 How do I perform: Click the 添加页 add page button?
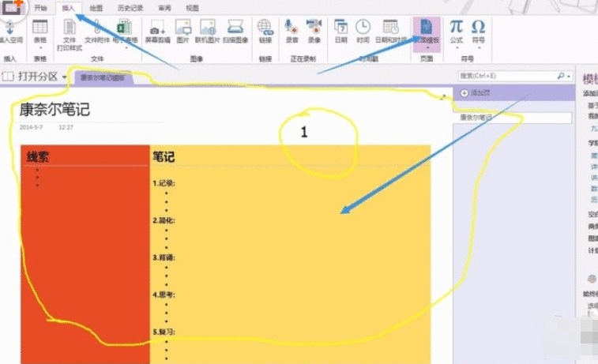476,92
